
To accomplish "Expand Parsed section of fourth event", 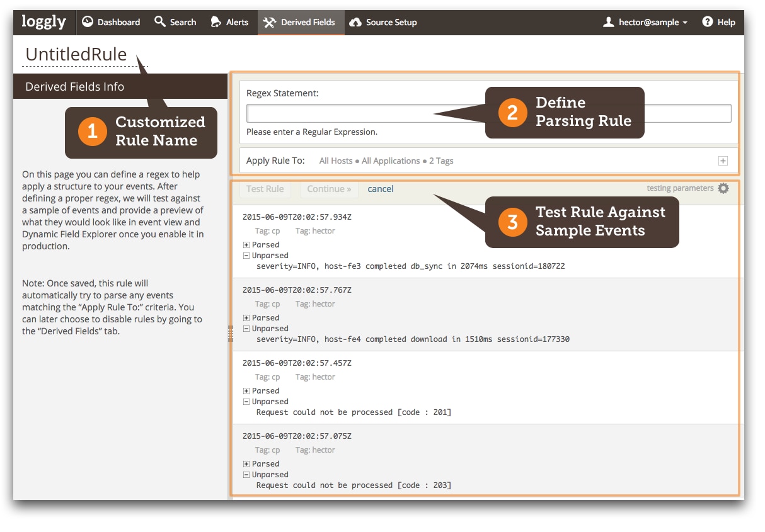I will [x=246, y=464].
